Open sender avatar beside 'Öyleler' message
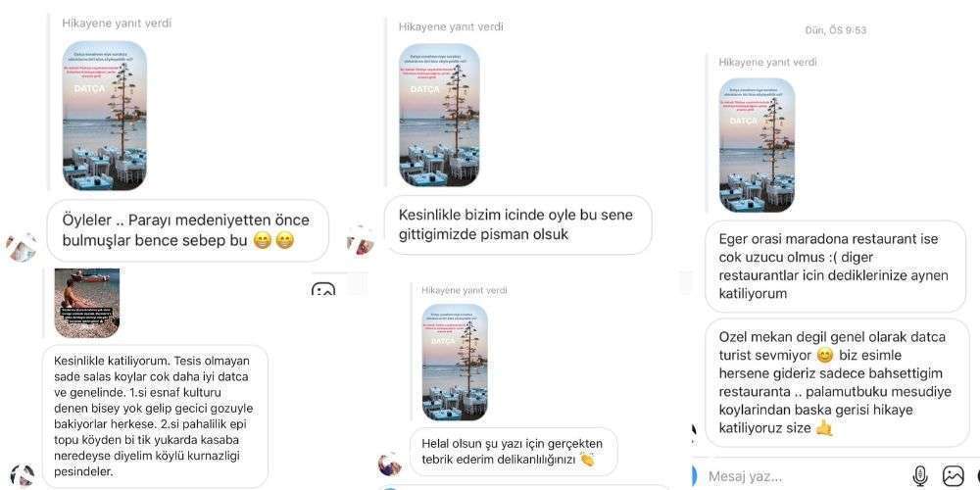980x490 pixels. tap(21, 248)
